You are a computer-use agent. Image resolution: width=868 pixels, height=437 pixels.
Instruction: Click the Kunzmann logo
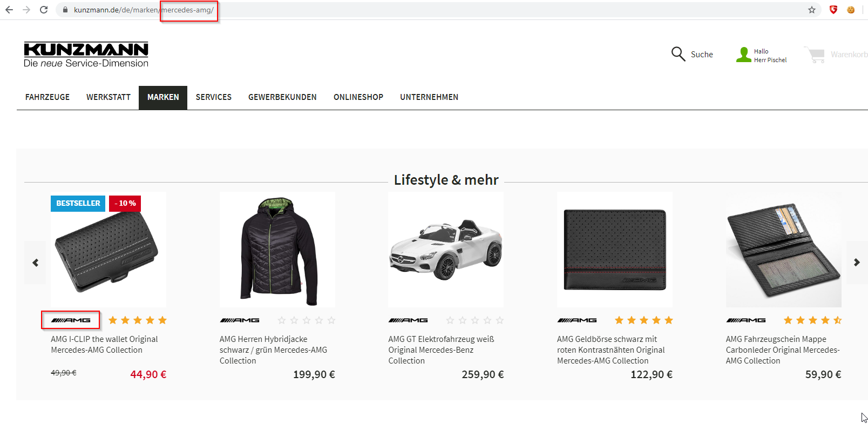86,55
